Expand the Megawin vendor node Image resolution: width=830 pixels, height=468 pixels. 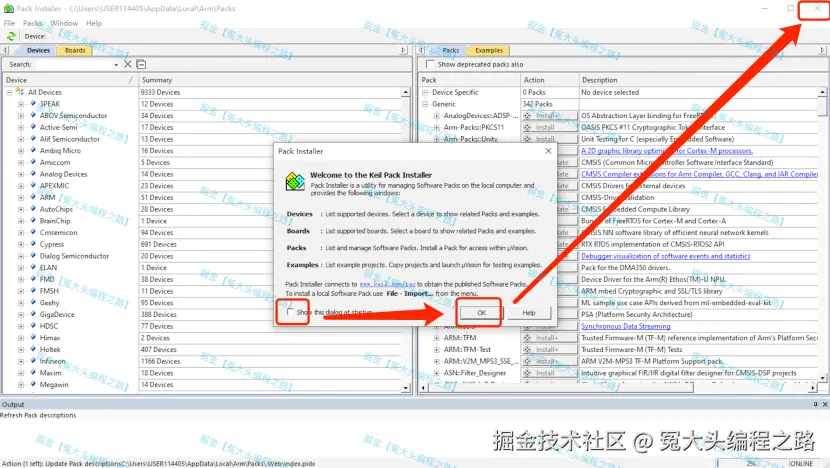point(21,384)
